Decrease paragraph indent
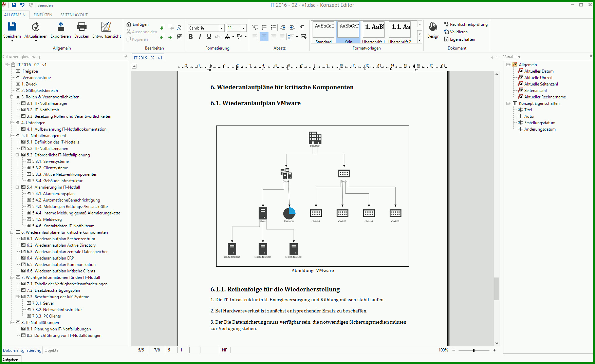Image resolution: width=595 pixels, height=364 pixels. click(283, 27)
